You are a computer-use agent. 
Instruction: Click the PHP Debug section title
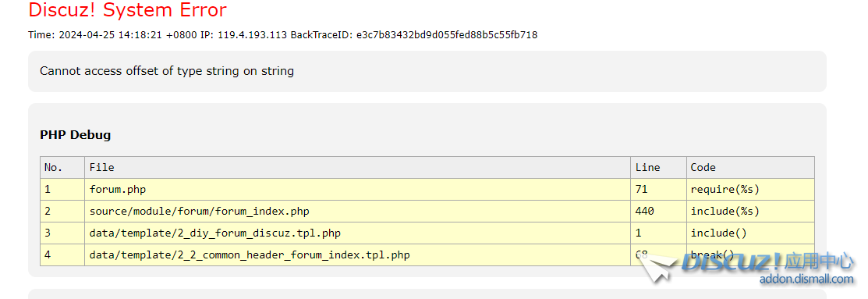(x=76, y=134)
